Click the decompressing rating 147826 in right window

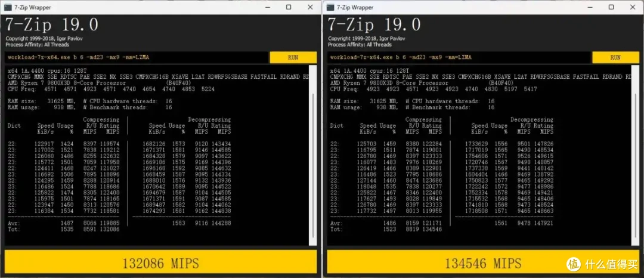point(543,144)
